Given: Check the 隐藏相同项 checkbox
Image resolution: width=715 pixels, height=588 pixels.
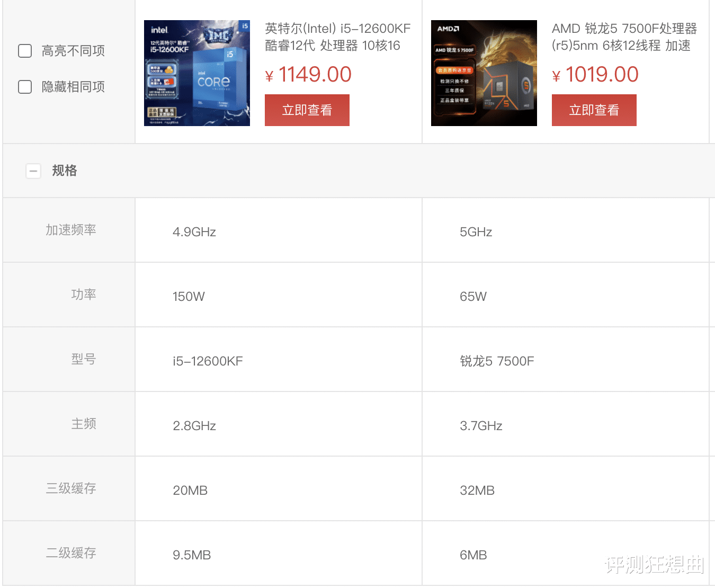Looking at the screenshot, I should pyautogui.click(x=25, y=87).
